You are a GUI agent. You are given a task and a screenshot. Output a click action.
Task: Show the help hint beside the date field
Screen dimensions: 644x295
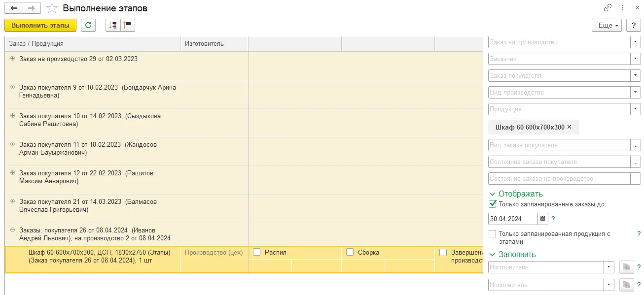[553, 219]
